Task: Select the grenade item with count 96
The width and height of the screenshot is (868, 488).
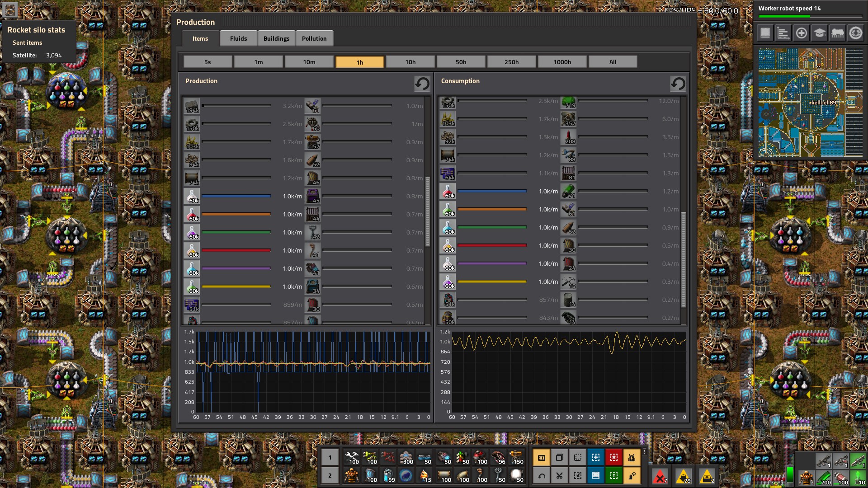Action: point(498,457)
